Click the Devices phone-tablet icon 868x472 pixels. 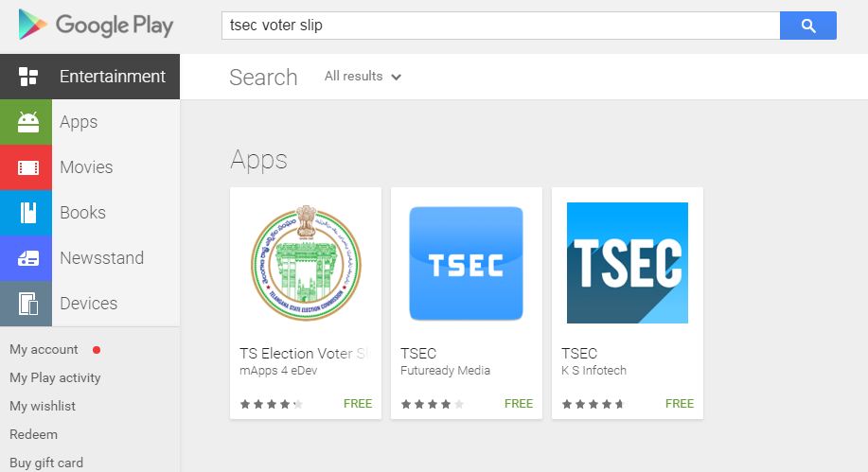(28, 304)
